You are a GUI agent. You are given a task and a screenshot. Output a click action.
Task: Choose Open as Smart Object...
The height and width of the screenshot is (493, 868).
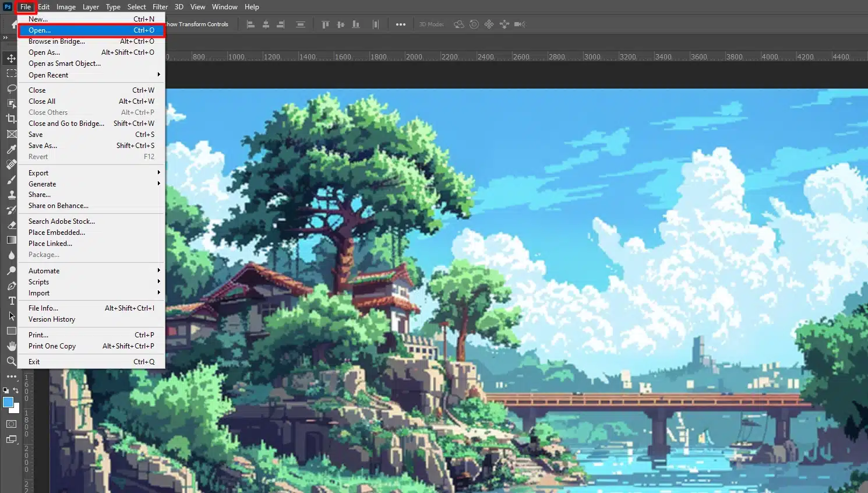91,64
